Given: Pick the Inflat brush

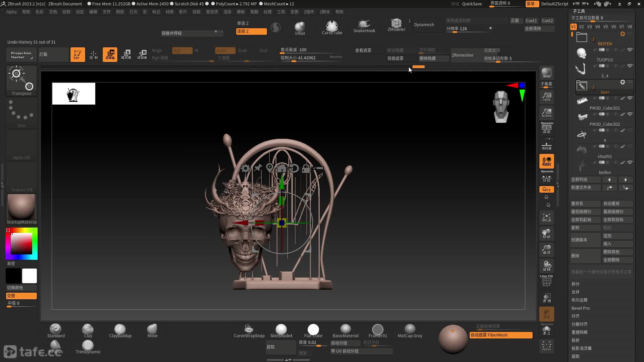Looking at the screenshot, I should [300, 28].
